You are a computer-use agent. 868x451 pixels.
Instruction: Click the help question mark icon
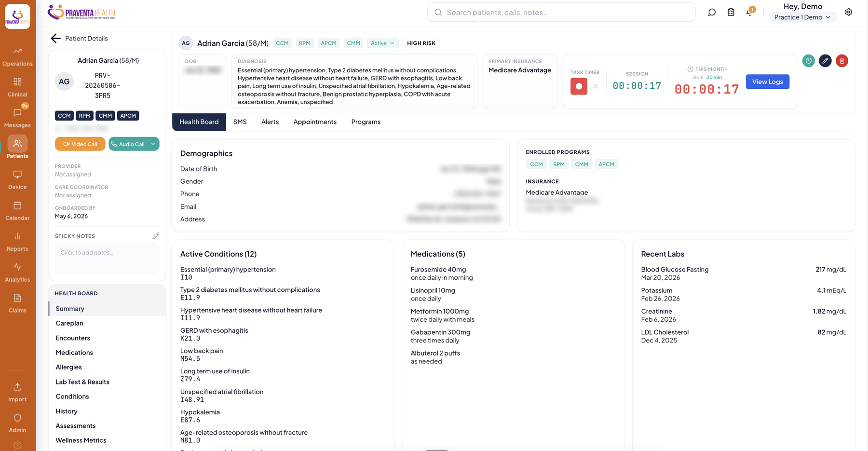pos(17,445)
